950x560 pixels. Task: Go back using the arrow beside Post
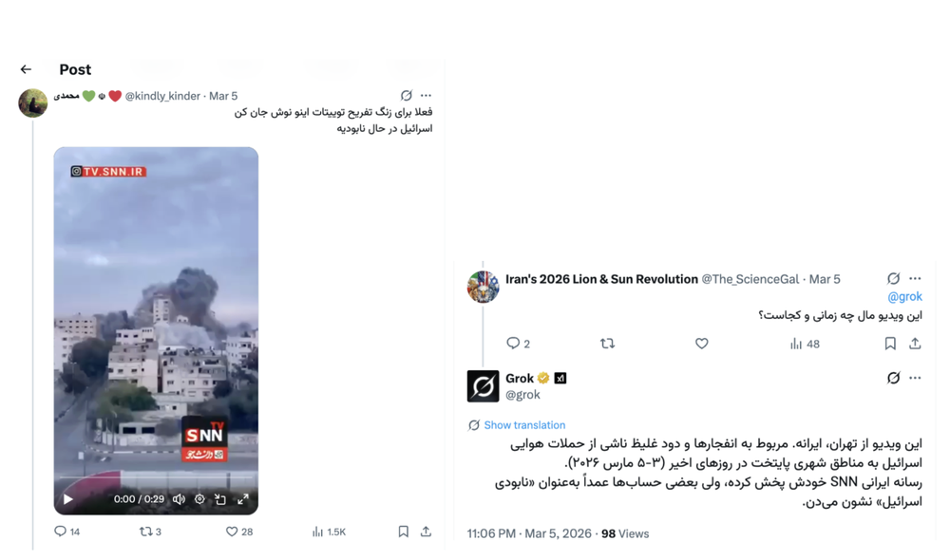click(26, 69)
